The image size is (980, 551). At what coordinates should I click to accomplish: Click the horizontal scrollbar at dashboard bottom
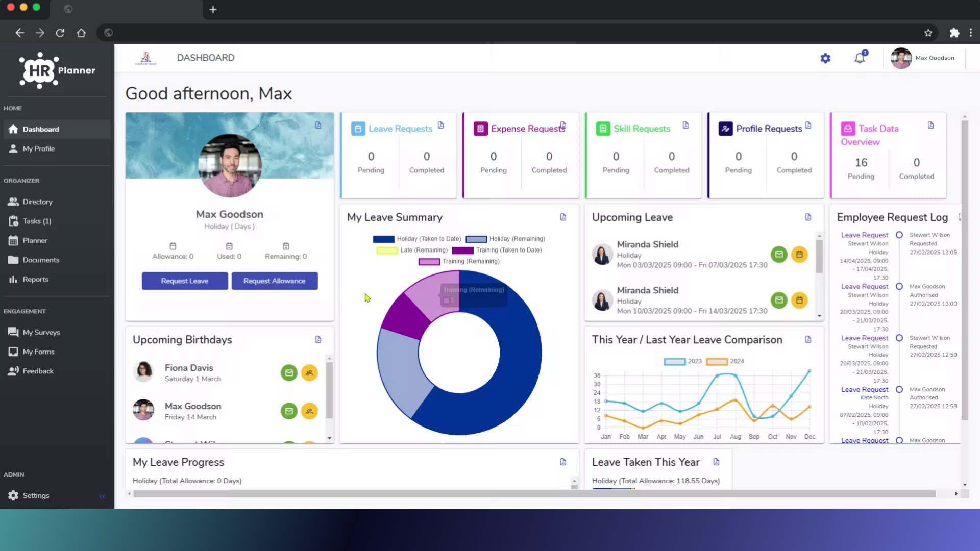click(x=534, y=494)
